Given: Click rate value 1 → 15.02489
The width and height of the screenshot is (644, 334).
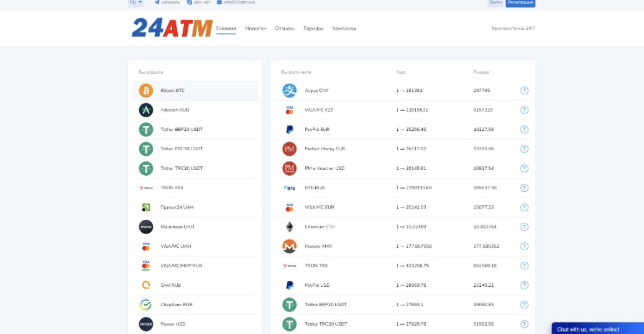Looking at the screenshot, I should 411,227.
